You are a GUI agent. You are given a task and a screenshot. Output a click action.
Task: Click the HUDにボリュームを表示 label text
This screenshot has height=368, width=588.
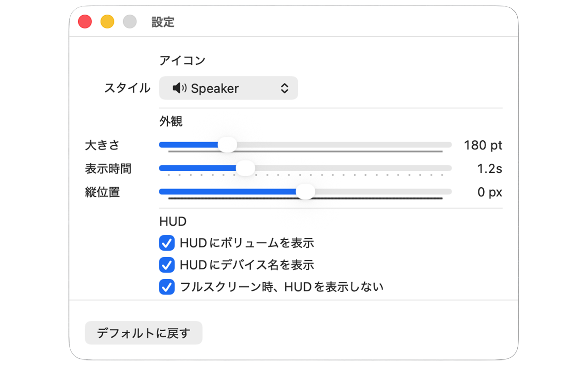[x=247, y=243]
